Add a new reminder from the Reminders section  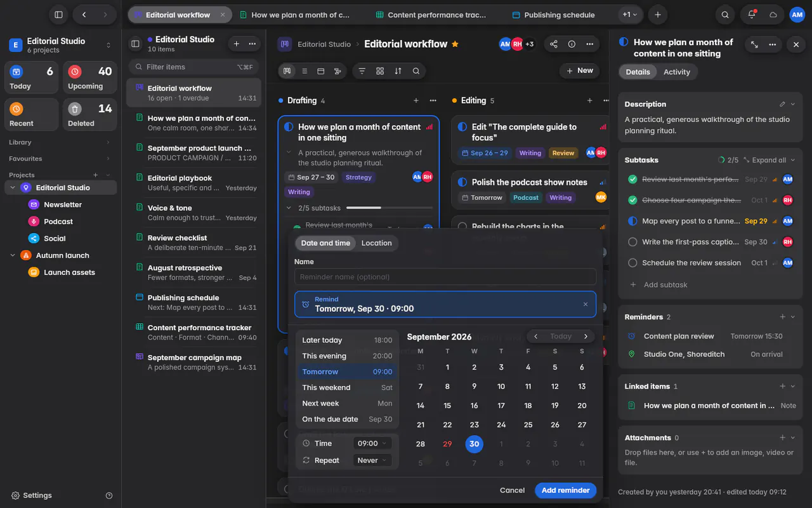click(x=782, y=317)
